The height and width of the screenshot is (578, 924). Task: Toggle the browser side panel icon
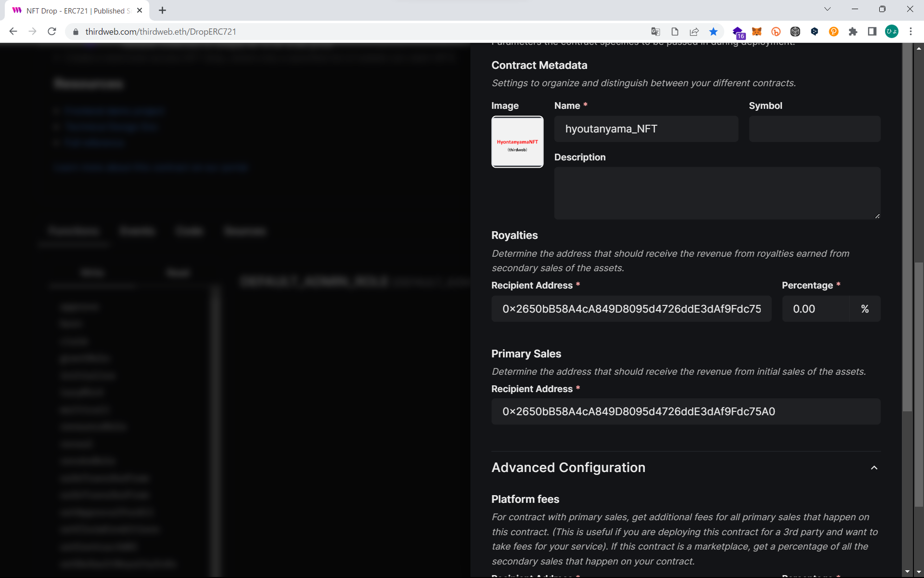[872, 32]
